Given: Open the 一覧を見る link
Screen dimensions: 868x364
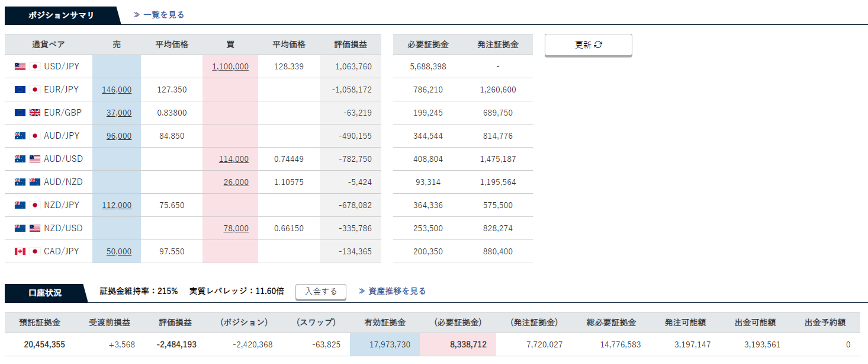Looking at the screenshot, I should (x=159, y=15).
